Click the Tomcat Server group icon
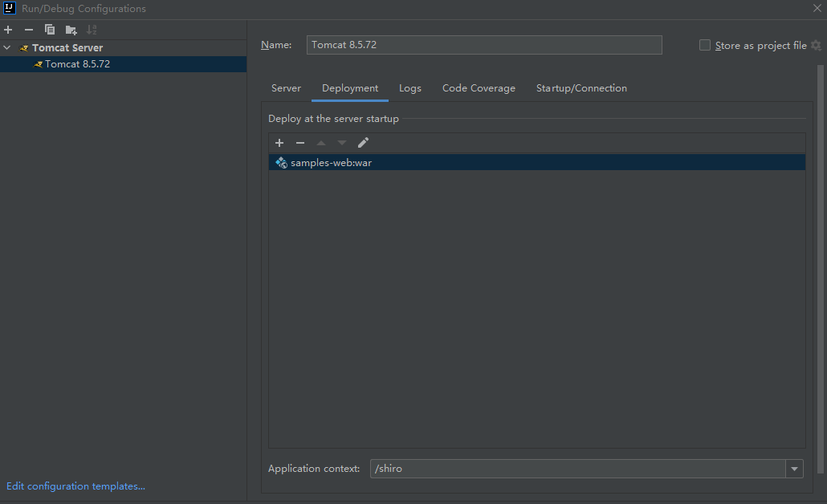This screenshot has height=504, width=827. pos(24,48)
